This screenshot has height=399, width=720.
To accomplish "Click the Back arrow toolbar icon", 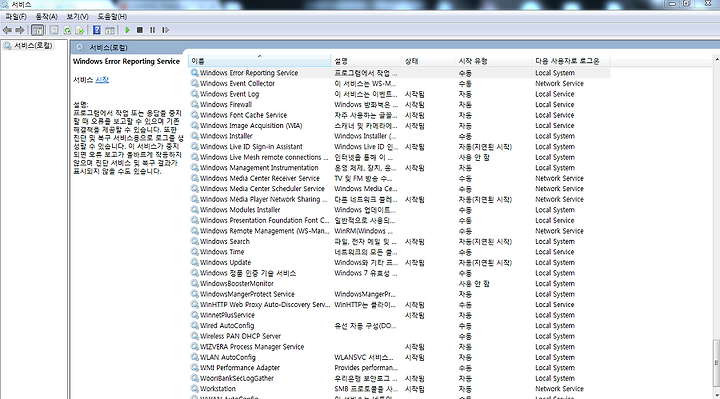I will pos(7,30).
